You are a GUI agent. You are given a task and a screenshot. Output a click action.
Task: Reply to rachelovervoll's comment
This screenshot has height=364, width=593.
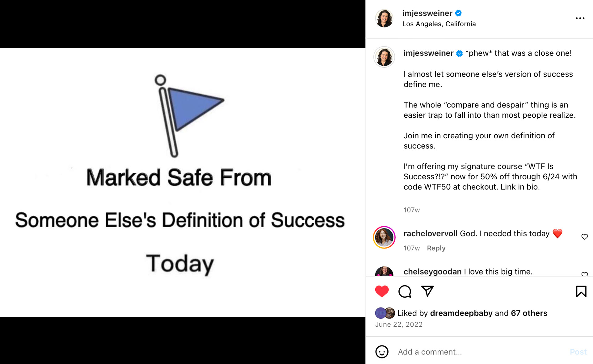coord(436,248)
